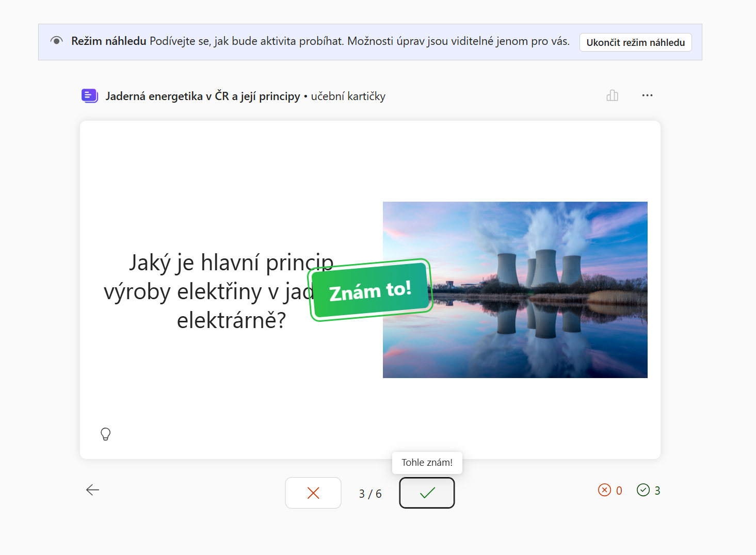
Task: Click the green Znám to! badge
Action: click(x=370, y=290)
